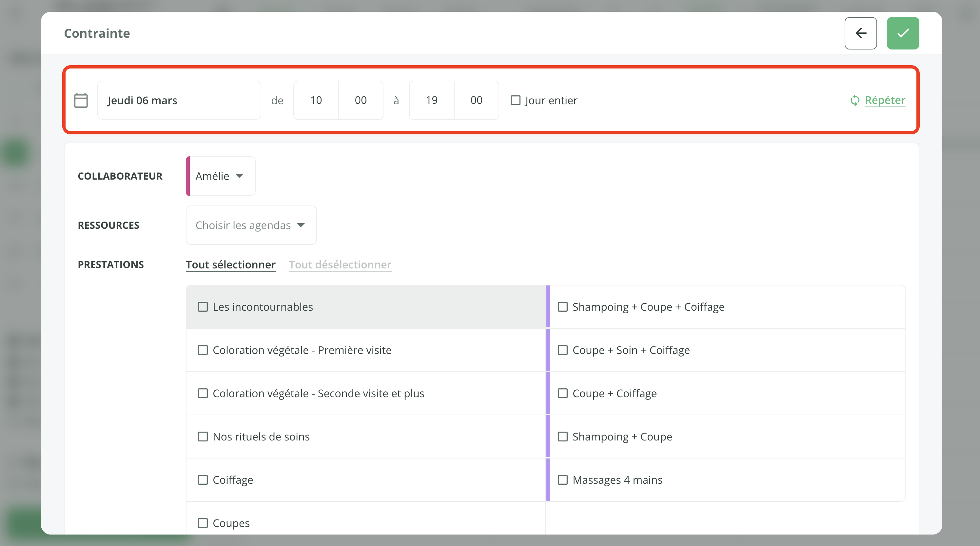
Task: Check Coloration végétale - Seconde visite et plus
Action: pyautogui.click(x=203, y=393)
